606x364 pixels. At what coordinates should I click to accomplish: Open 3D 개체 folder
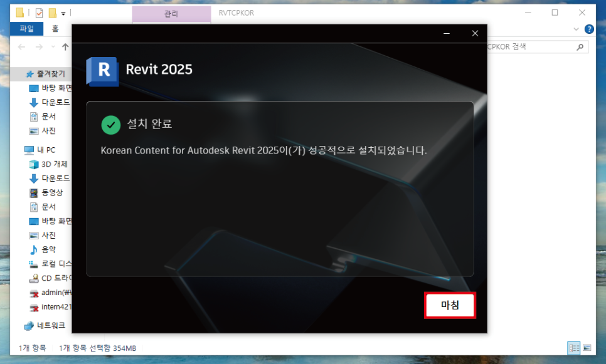tap(48, 164)
